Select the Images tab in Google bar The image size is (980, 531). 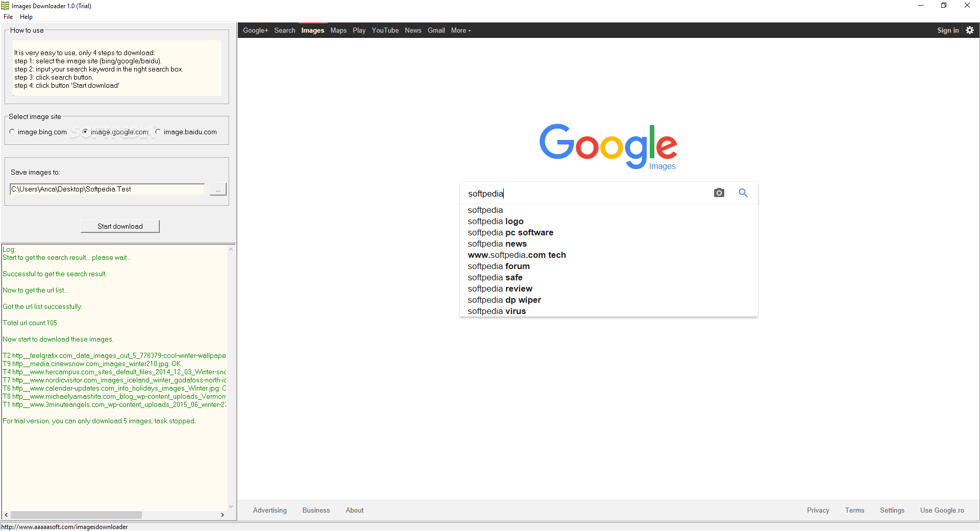(313, 30)
